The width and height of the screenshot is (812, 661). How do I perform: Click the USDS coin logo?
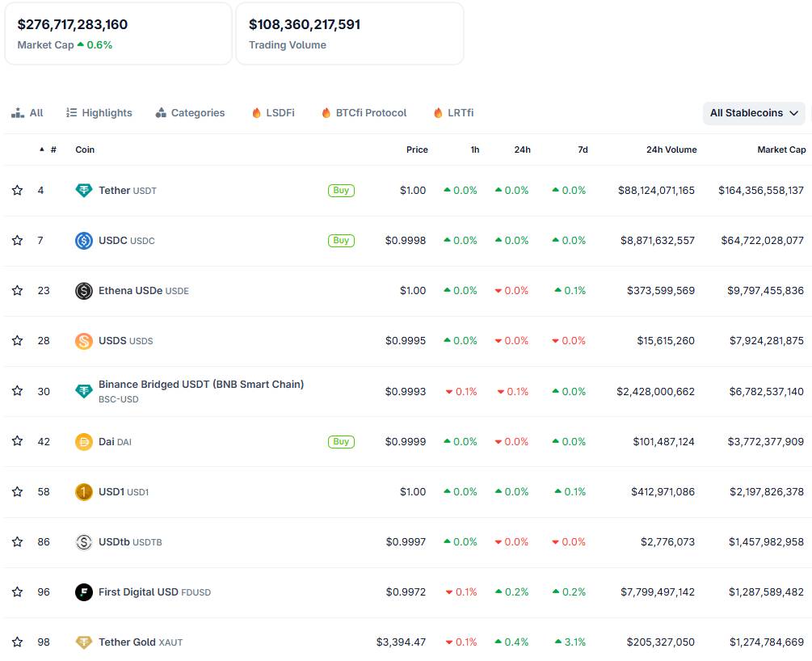point(84,341)
